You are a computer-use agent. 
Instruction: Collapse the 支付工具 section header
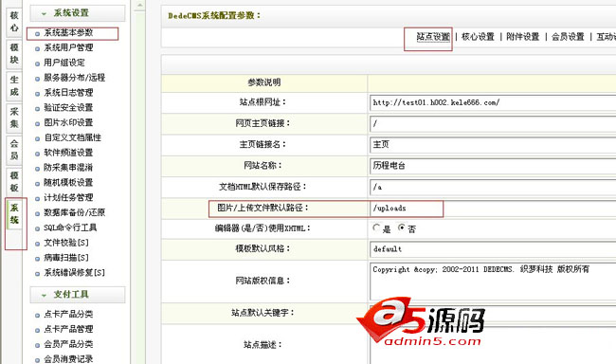pos(78,295)
